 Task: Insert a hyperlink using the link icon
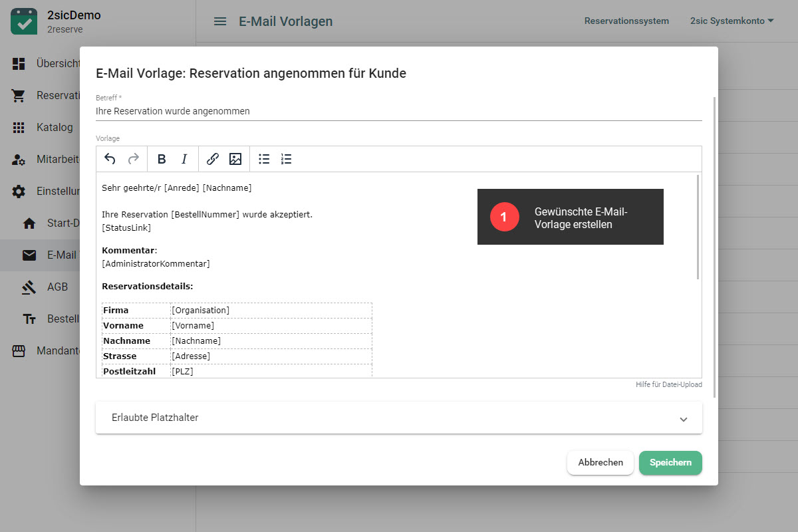[213, 159]
